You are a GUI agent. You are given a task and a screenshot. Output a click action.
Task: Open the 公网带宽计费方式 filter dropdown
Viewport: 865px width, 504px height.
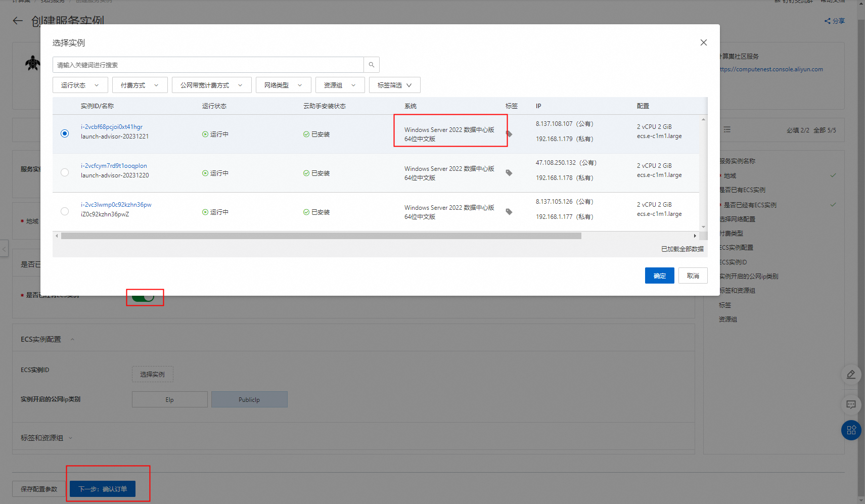211,85
